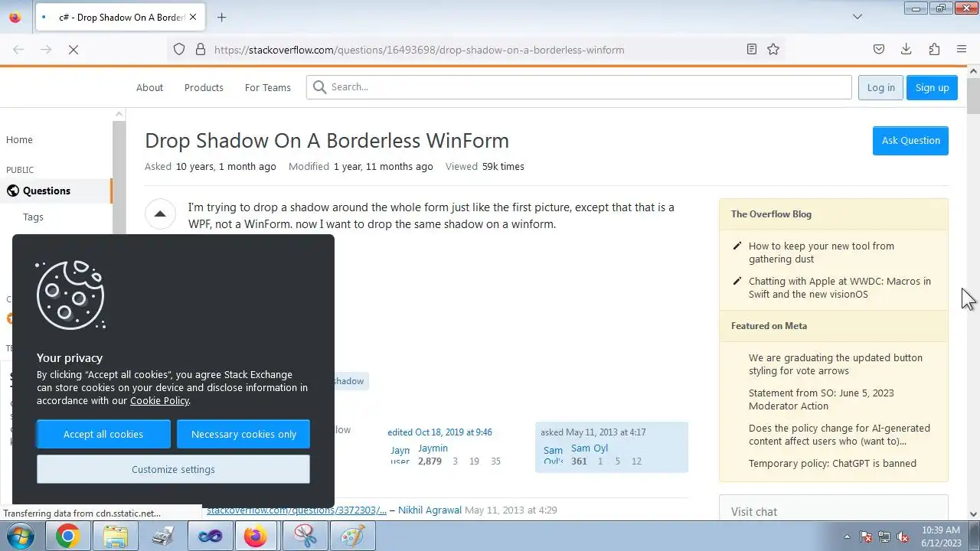This screenshot has height=551, width=980.
Task: Bookmark this page with the star icon
Action: (773, 50)
